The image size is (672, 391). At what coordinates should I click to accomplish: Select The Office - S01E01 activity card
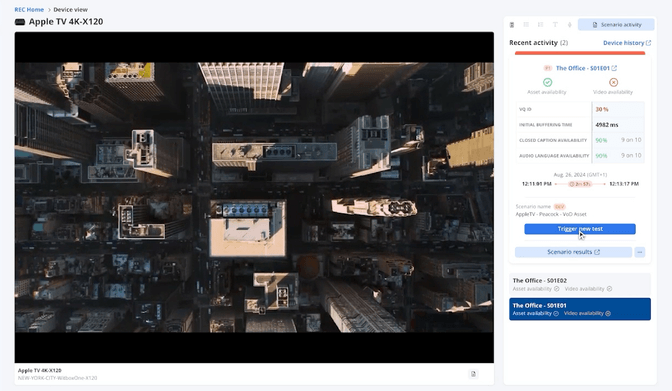pyautogui.click(x=580, y=309)
